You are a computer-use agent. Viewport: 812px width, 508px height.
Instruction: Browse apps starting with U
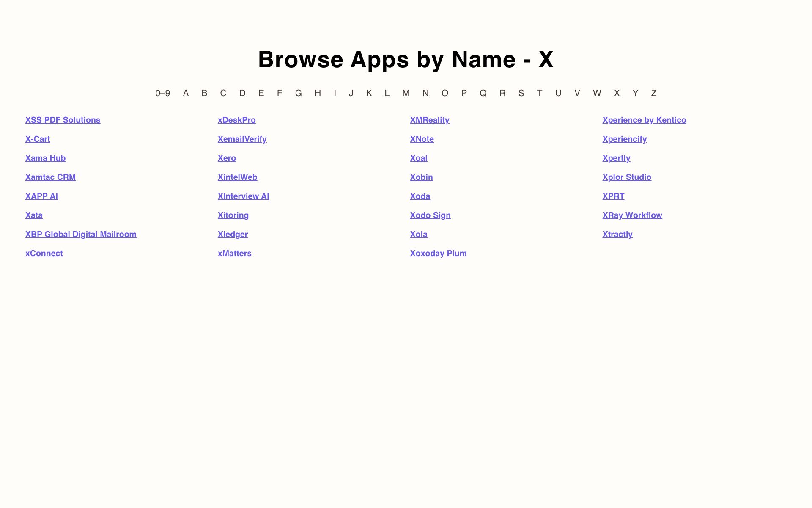click(x=558, y=93)
